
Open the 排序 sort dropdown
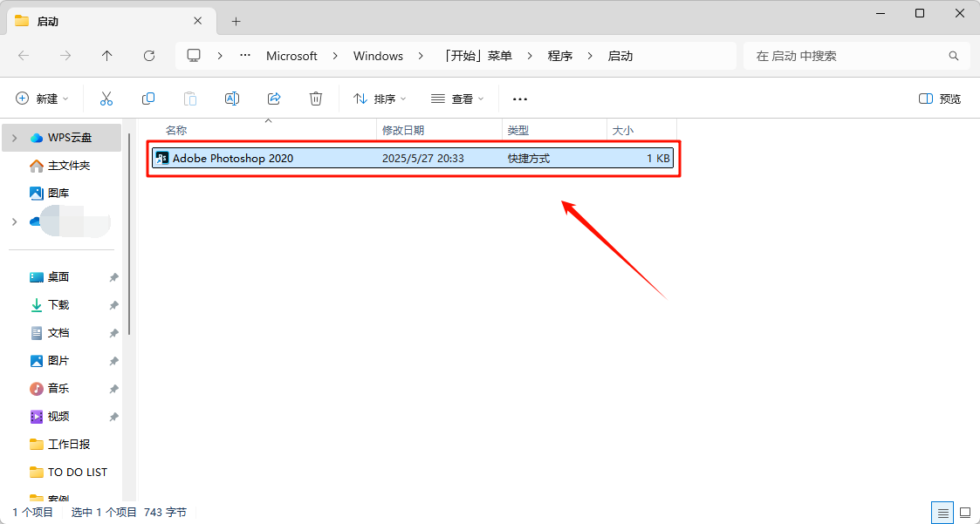[380, 99]
